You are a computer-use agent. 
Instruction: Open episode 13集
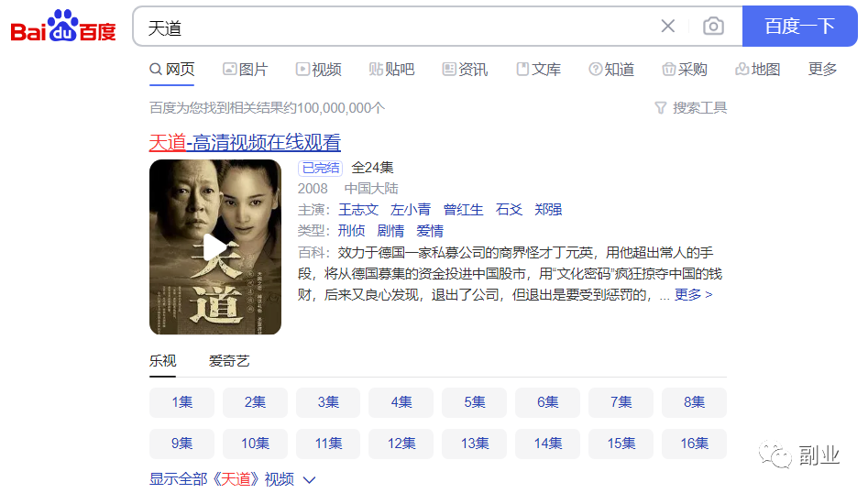tap(475, 444)
